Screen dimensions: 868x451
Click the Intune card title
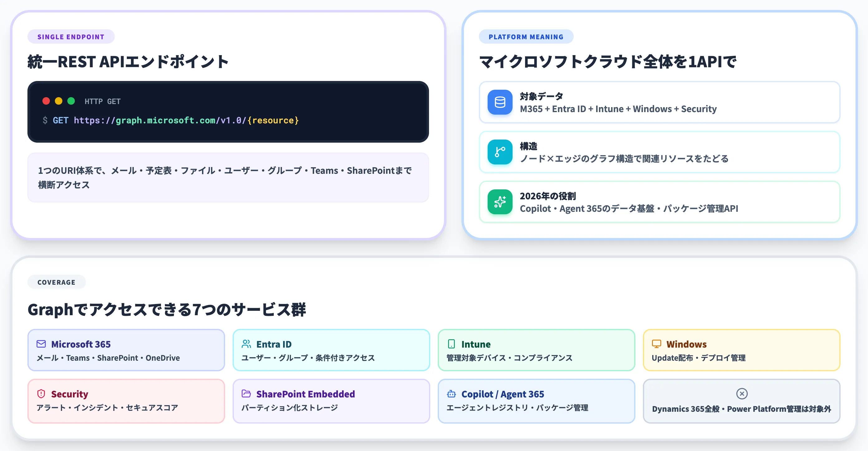pos(476,344)
